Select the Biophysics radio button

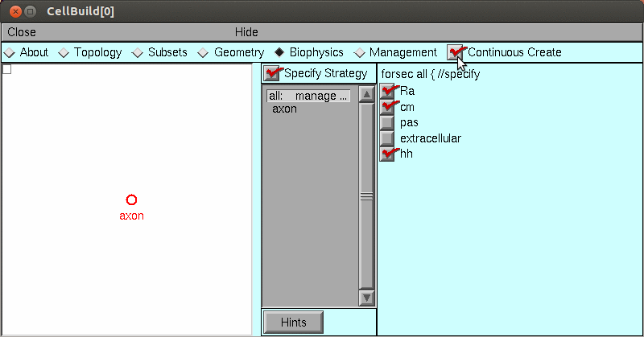[279, 52]
